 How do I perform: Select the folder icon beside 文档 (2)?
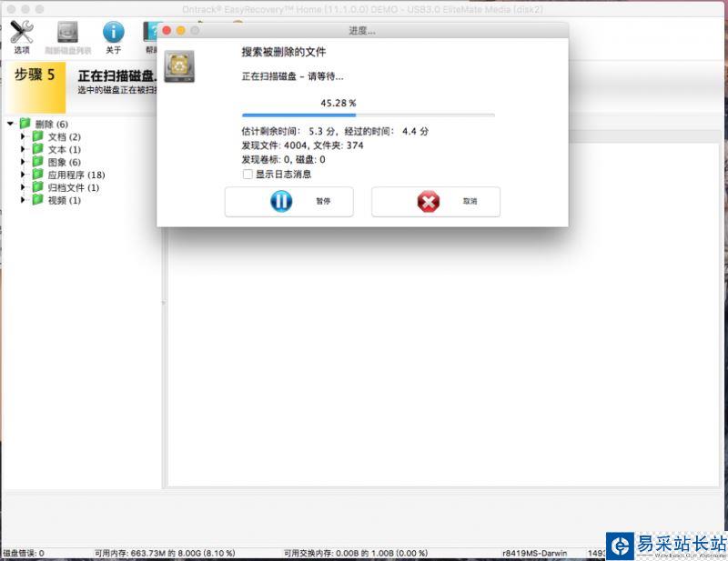click(x=37, y=136)
